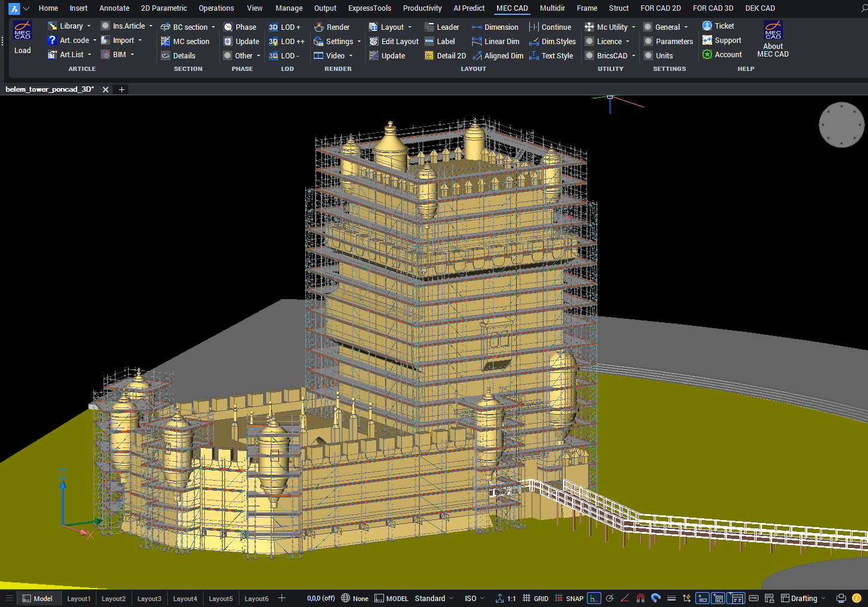Open the Video dropdown

[x=351, y=56]
